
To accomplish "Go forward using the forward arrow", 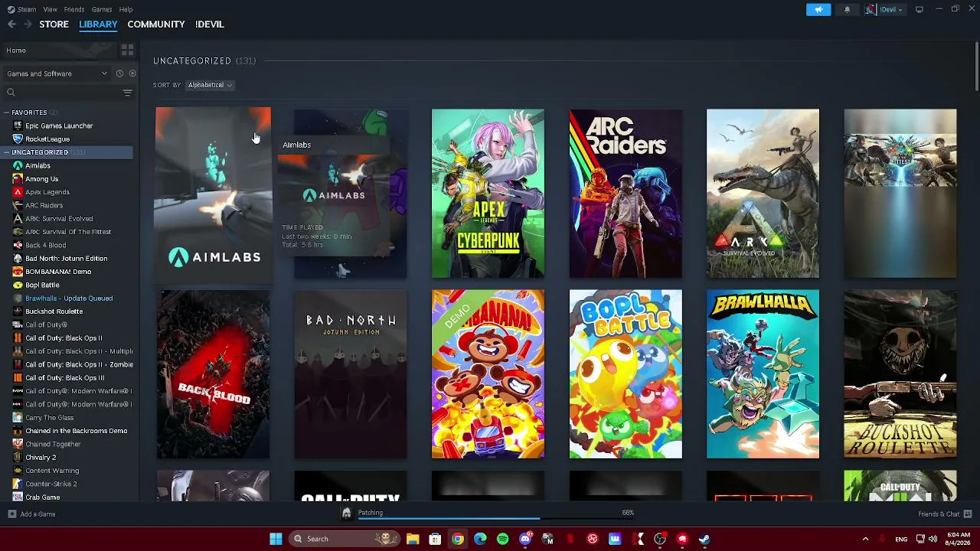I will 28,24.
